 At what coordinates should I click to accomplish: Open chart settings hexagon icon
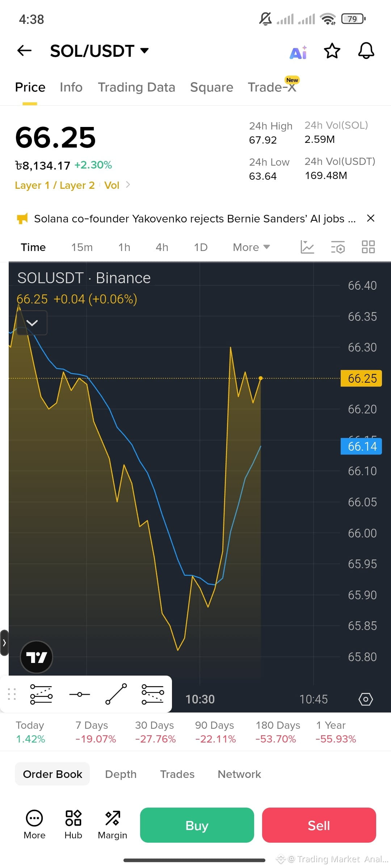366,699
